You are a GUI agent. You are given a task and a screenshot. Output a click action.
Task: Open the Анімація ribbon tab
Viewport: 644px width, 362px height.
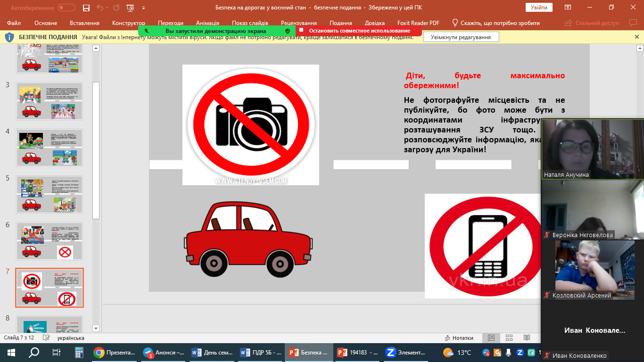point(208,23)
